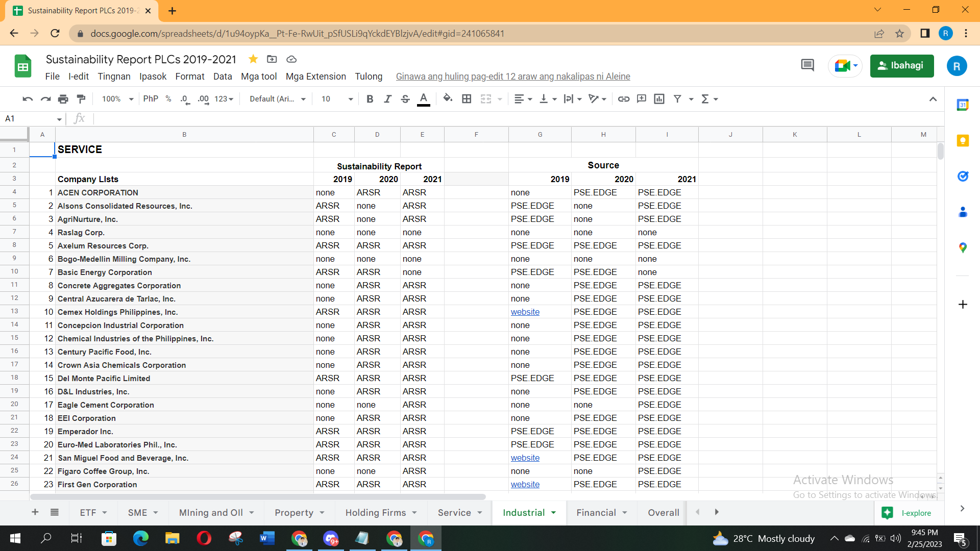Open the Functions sigma menu

tap(709, 99)
